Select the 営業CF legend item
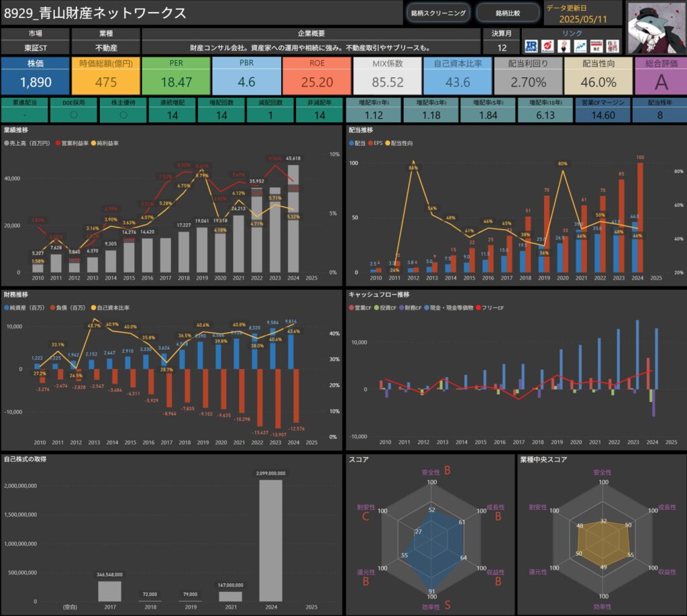 click(360, 308)
